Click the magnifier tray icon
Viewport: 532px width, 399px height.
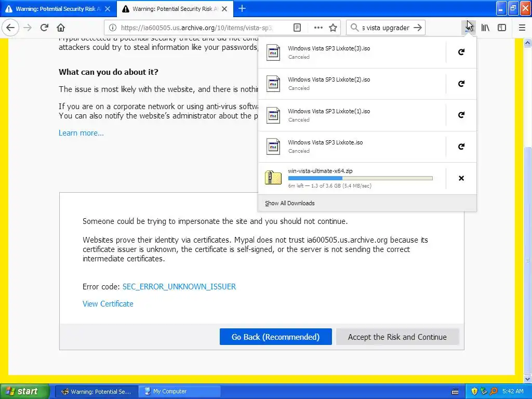(x=494, y=392)
